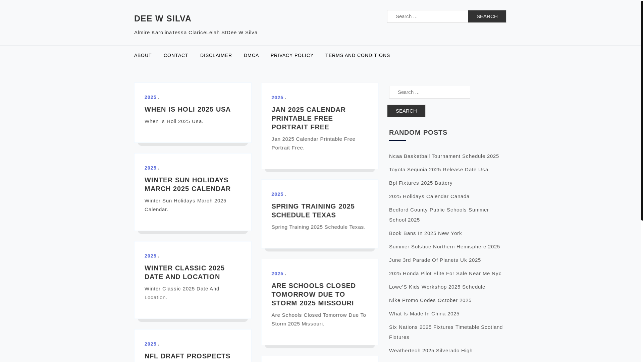Image resolution: width=644 pixels, height=362 pixels.
Task: Open 'Summer Solstice Northern Hemisphere 2025' link
Action: (x=444, y=247)
